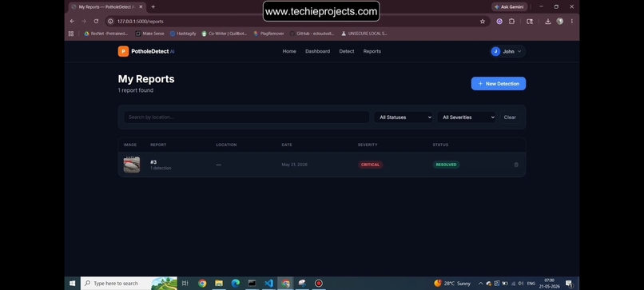This screenshot has height=290, width=644.
Task: Open the Co-Writer Quillbot bookmark
Action: tap(225, 34)
